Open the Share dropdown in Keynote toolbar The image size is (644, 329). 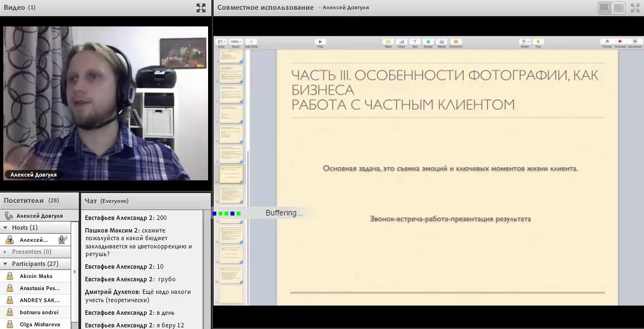525,42
